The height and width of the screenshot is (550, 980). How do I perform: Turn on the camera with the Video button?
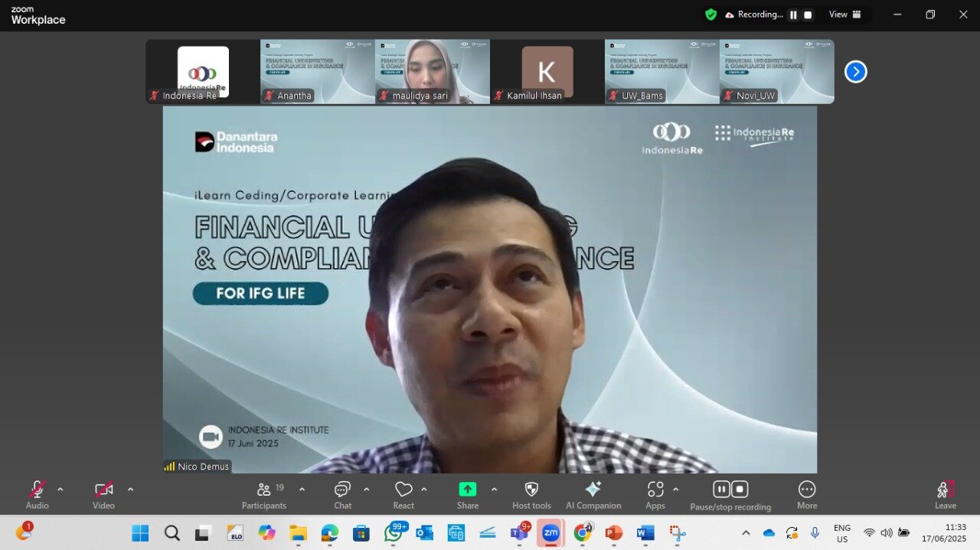click(103, 494)
